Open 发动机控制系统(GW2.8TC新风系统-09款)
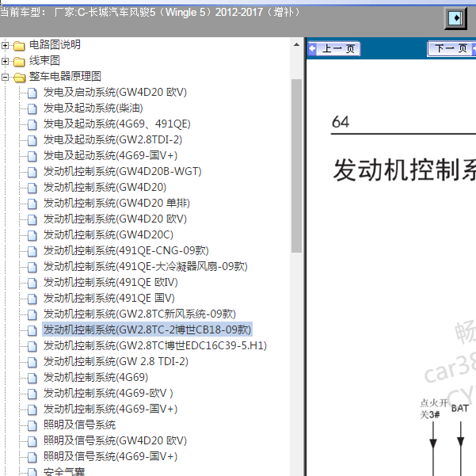The image size is (476, 476). [x=139, y=314]
